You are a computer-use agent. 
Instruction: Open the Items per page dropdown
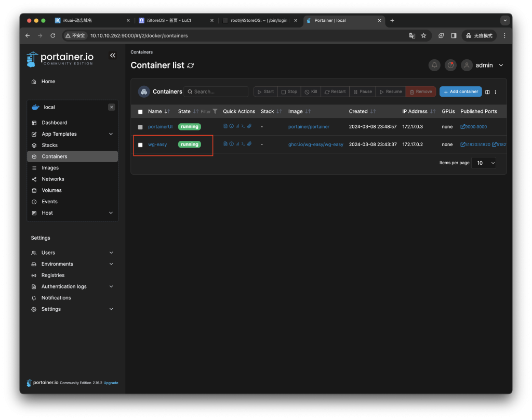(484, 163)
